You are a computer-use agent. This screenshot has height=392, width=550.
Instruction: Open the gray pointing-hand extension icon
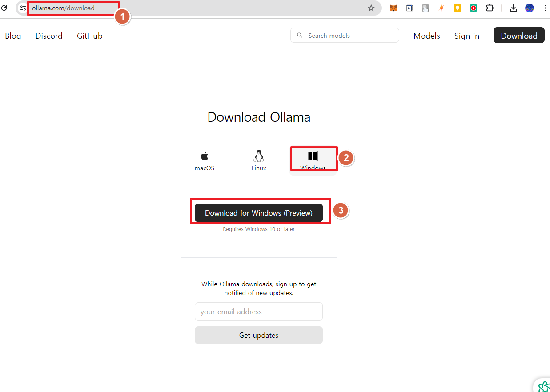click(x=426, y=8)
